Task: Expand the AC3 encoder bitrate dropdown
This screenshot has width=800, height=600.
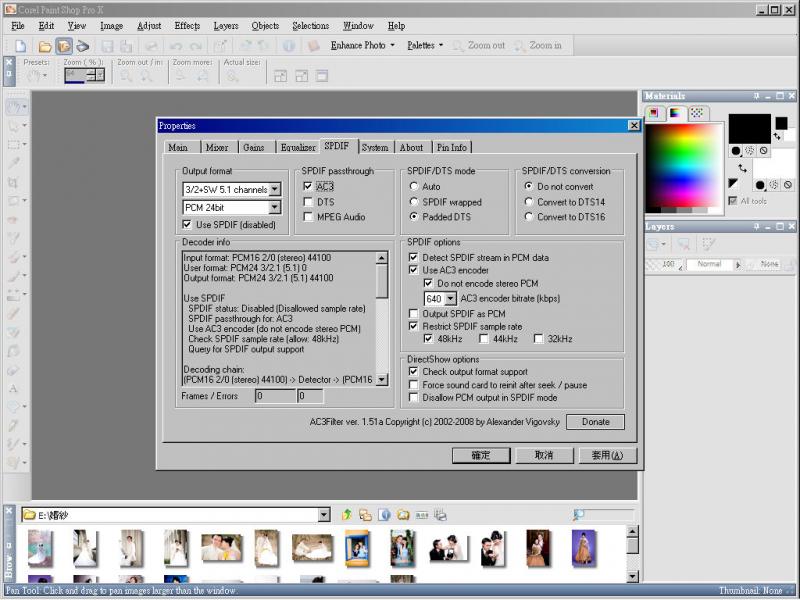Action: (450, 298)
